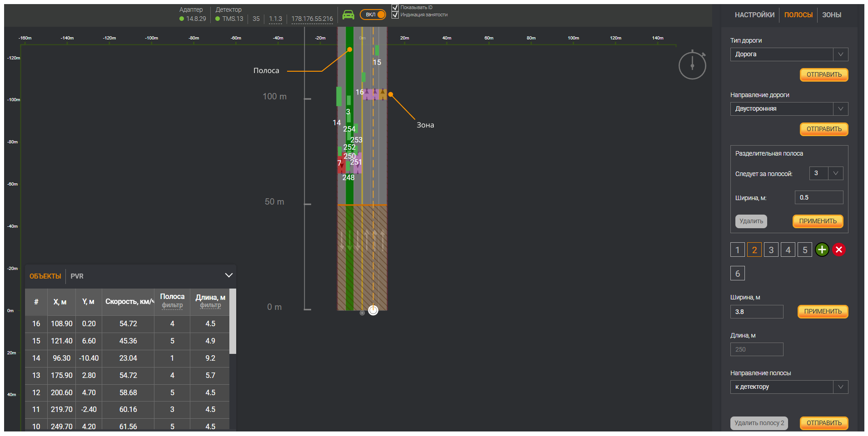Image resolution: width=868 pixels, height=436 pixels.
Task: Select table row for object 12
Action: pyautogui.click(x=127, y=393)
